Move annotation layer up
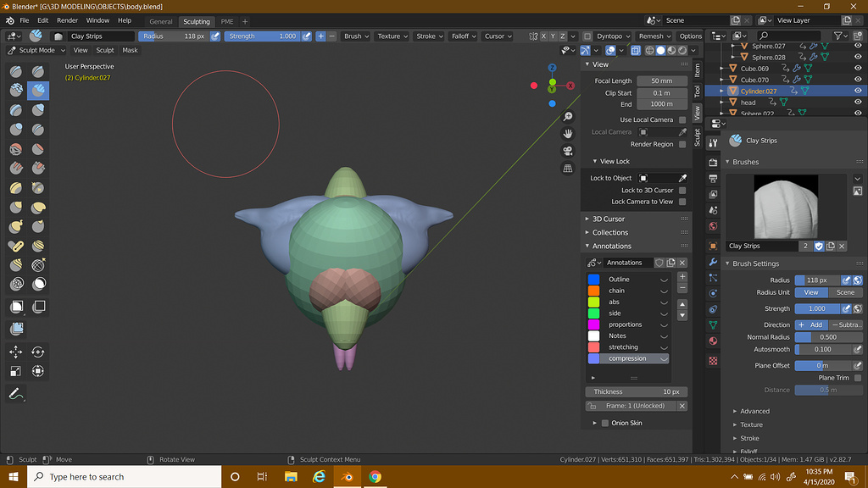 point(682,304)
